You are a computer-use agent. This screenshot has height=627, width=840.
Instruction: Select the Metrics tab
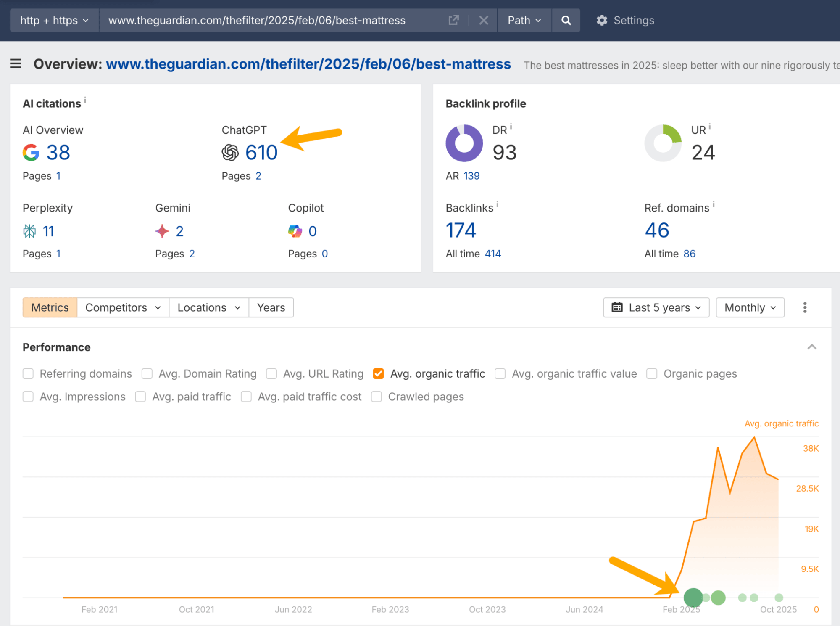point(50,307)
